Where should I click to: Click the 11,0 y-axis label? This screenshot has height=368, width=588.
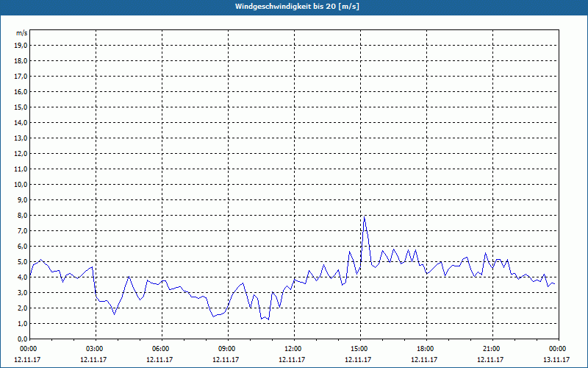tap(21, 169)
